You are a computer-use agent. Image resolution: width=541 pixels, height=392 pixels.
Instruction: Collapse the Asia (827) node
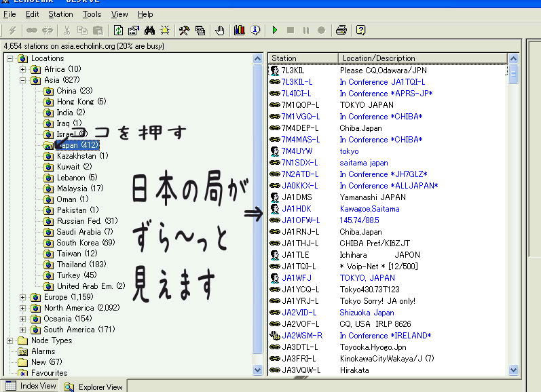point(23,80)
